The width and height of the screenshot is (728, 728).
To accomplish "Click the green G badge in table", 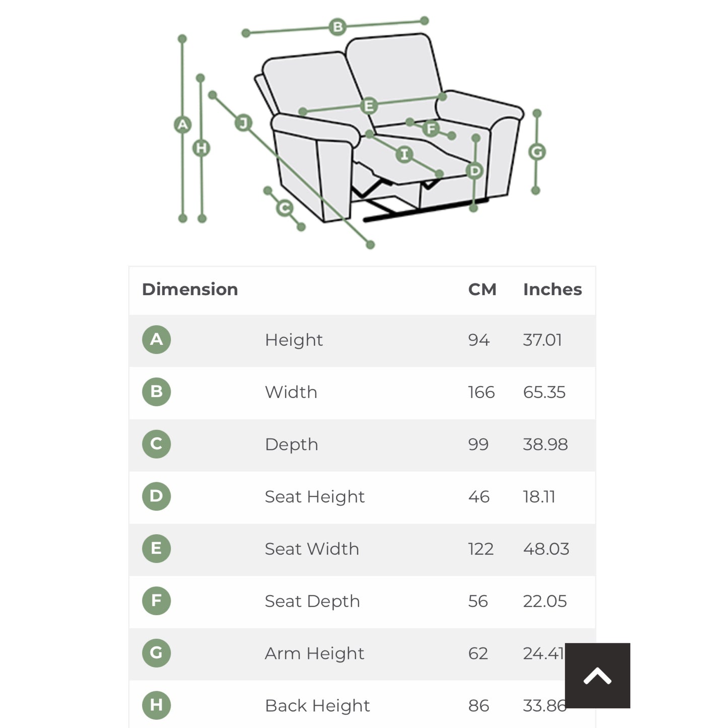I will [x=156, y=653].
